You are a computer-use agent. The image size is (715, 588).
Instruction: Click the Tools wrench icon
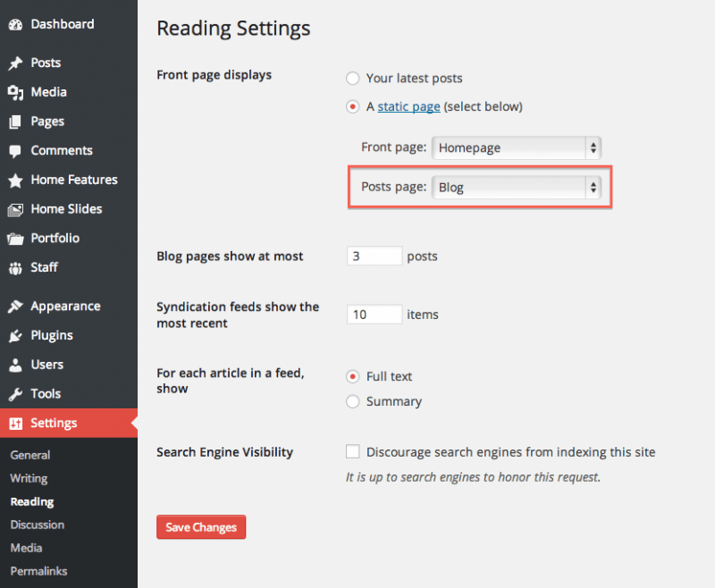click(x=15, y=394)
